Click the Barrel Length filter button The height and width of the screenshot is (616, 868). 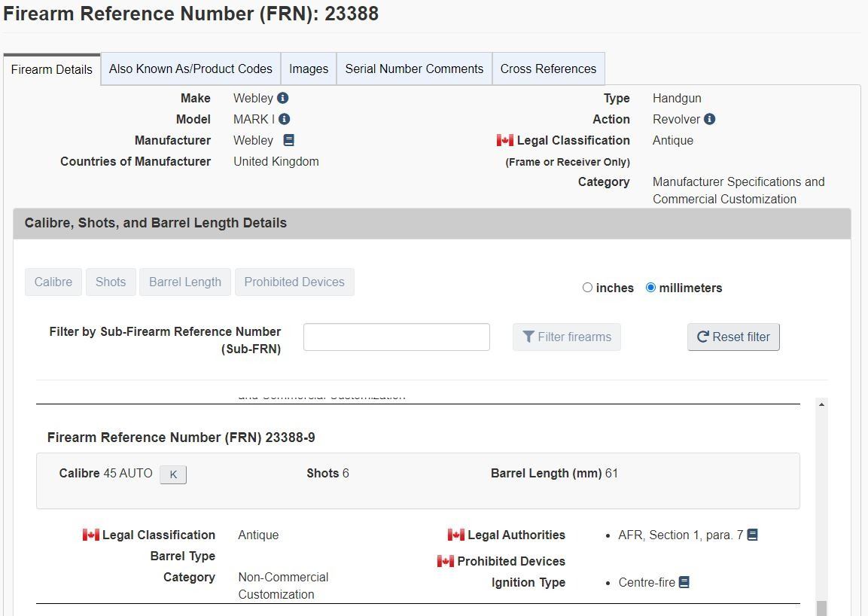[x=185, y=282]
